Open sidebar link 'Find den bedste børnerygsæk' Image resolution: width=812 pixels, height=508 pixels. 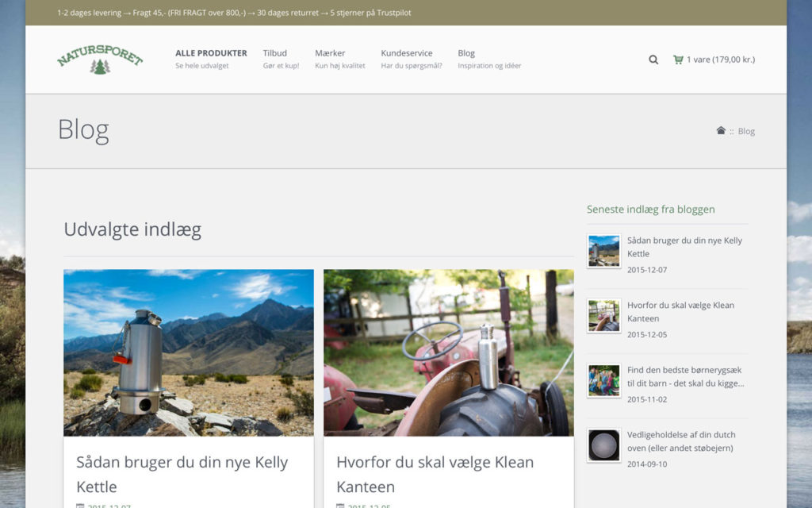685,376
